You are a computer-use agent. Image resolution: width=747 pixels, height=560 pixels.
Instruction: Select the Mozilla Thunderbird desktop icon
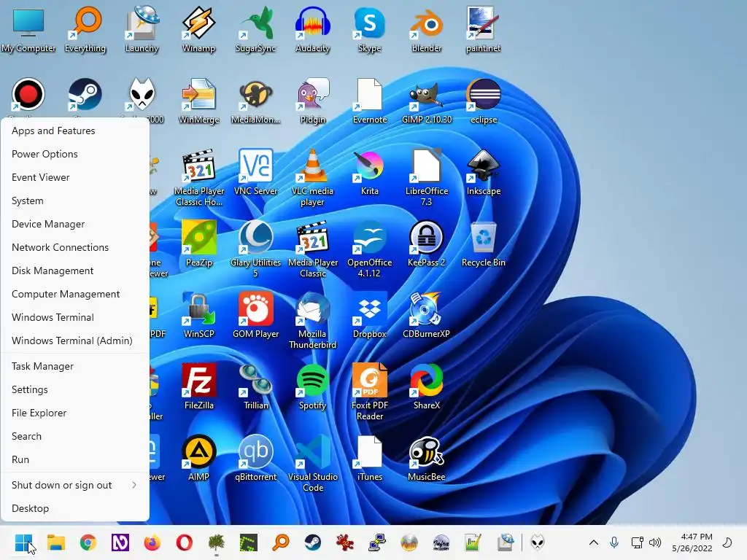pos(312,321)
